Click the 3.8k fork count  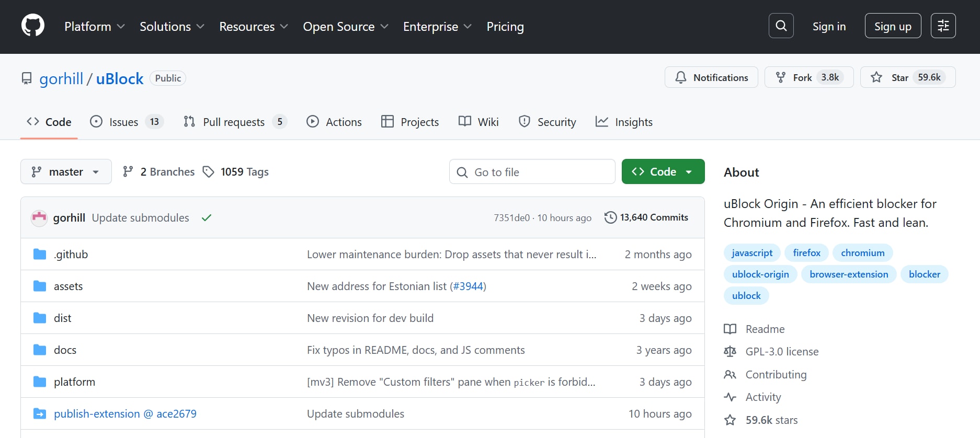click(x=830, y=77)
